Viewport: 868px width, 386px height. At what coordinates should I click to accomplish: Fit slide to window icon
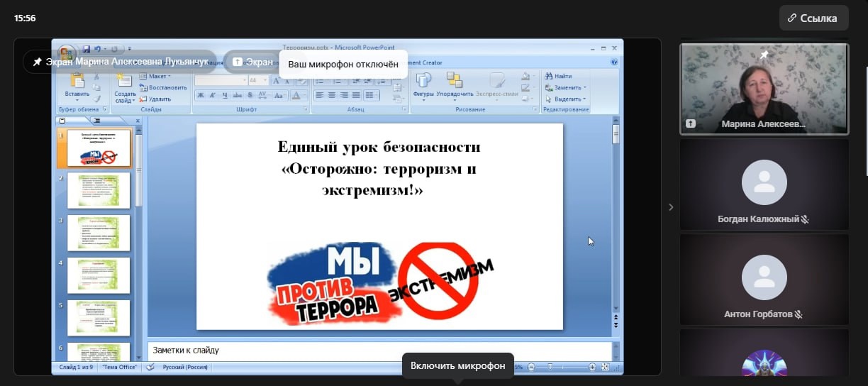[605, 367]
